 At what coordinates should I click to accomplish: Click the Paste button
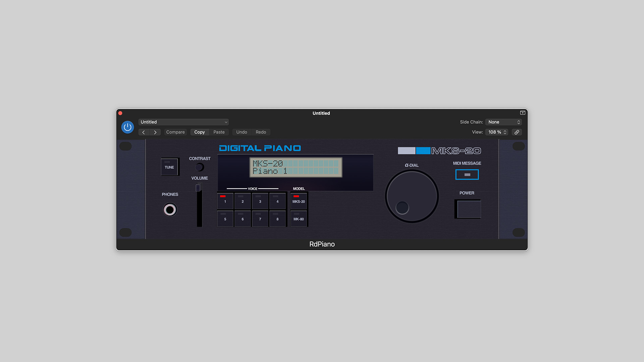click(219, 132)
